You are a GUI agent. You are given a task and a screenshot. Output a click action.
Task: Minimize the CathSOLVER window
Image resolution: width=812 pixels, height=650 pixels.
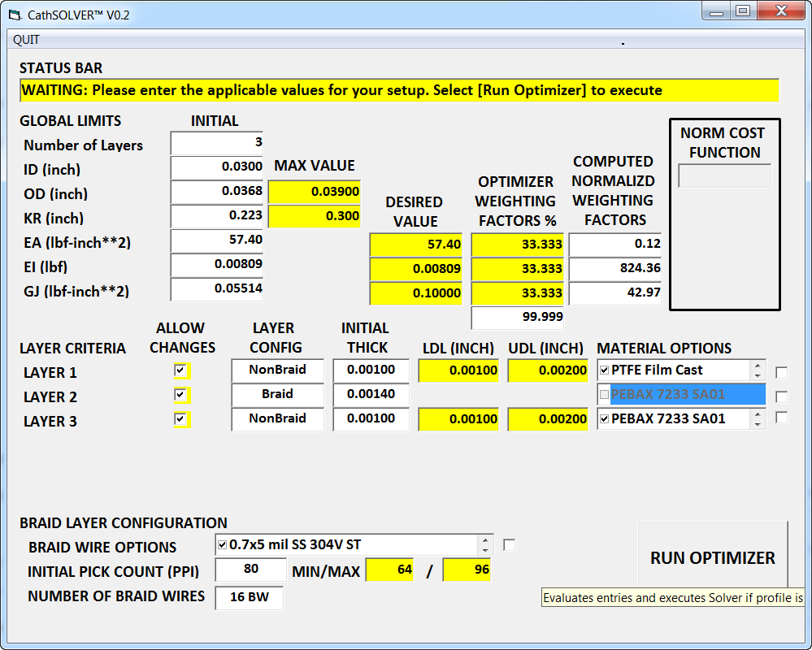pos(716,11)
